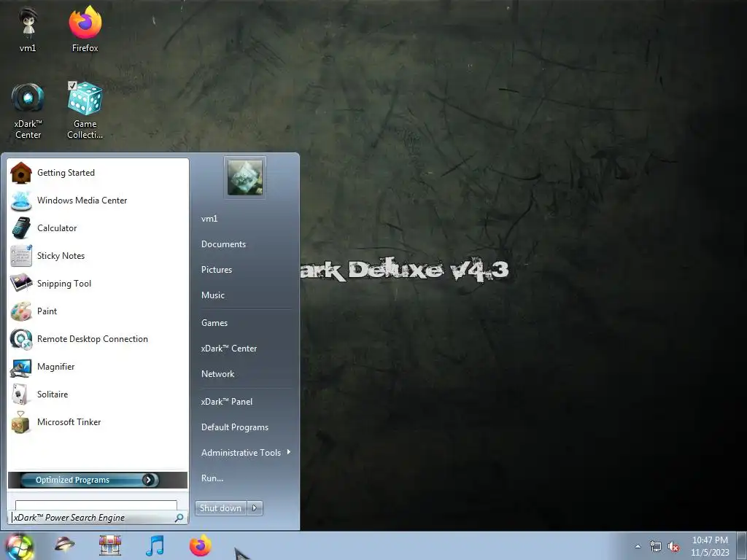
Task: Open Getting Started birdhouse icon
Action: pos(21,172)
